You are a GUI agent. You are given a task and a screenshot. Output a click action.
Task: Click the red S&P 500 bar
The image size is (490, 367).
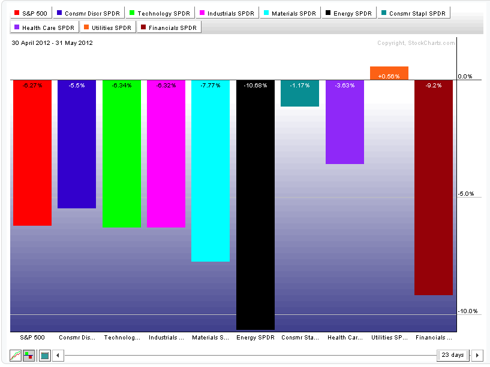(32, 153)
